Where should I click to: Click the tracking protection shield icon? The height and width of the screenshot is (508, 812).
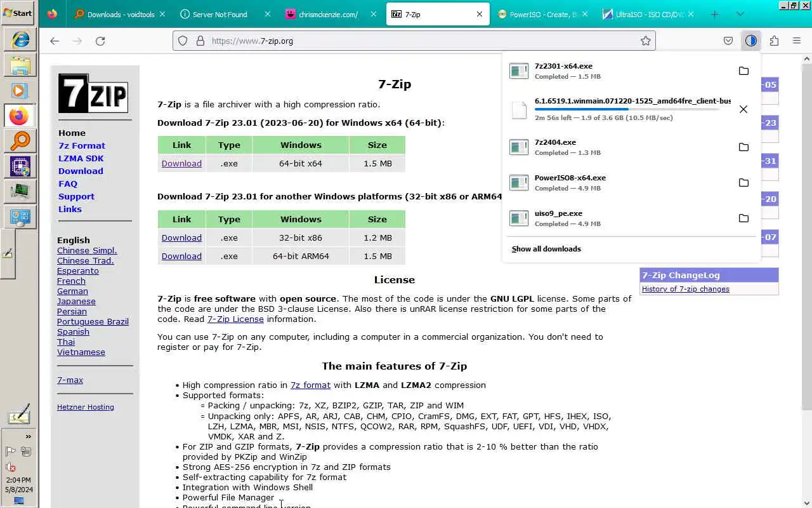click(183, 41)
